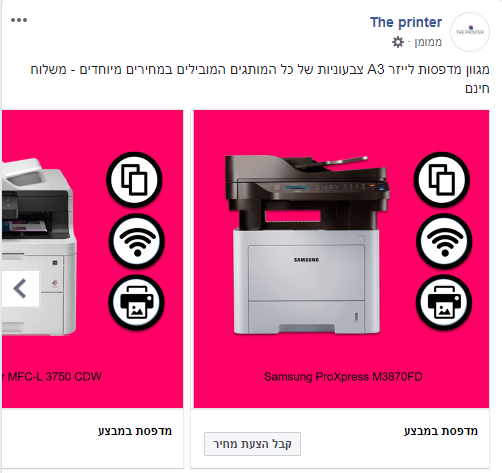Click the photo print icon on MFC-L card

point(136,302)
